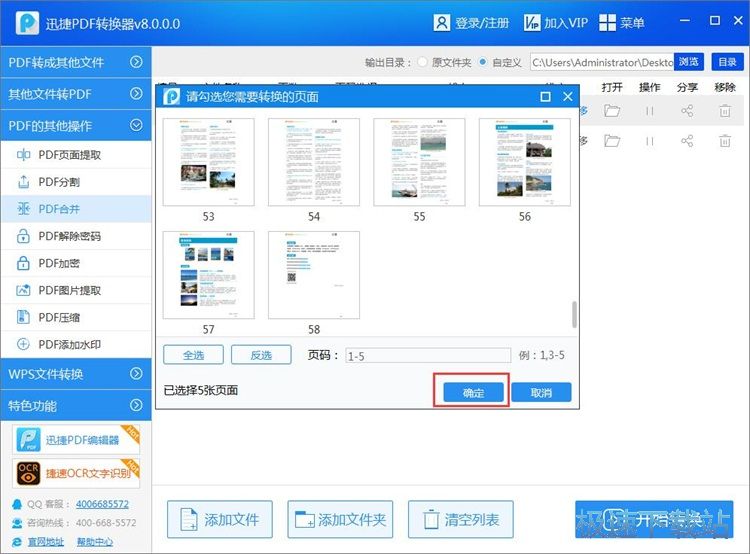Click the app logo in title bar
This screenshot has height=554, width=750.
coord(27,22)
